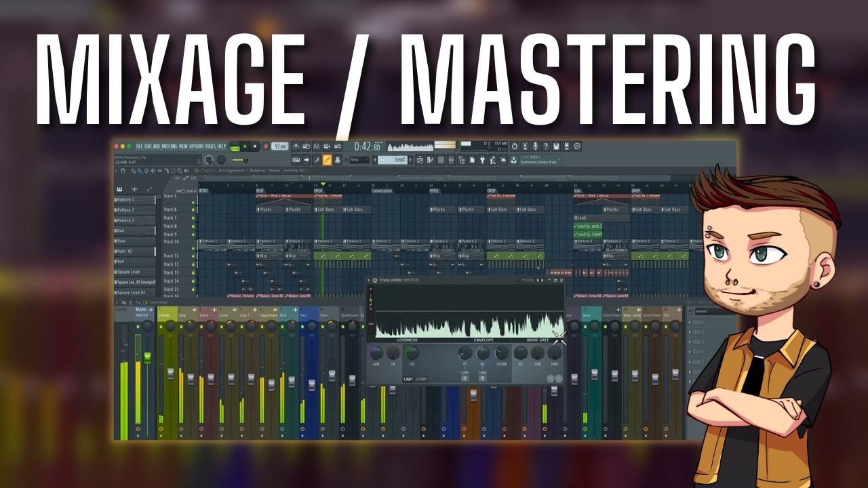
Task: Toggle the metronome icon
Action: click(296, 146)
